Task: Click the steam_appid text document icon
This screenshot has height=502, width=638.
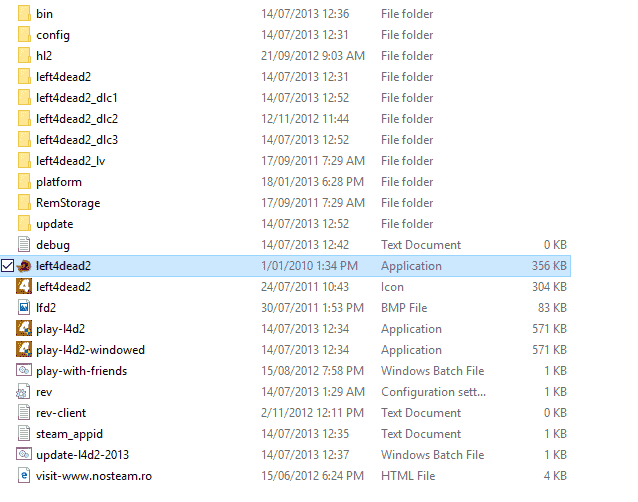Action: click(x=24, y=434)
